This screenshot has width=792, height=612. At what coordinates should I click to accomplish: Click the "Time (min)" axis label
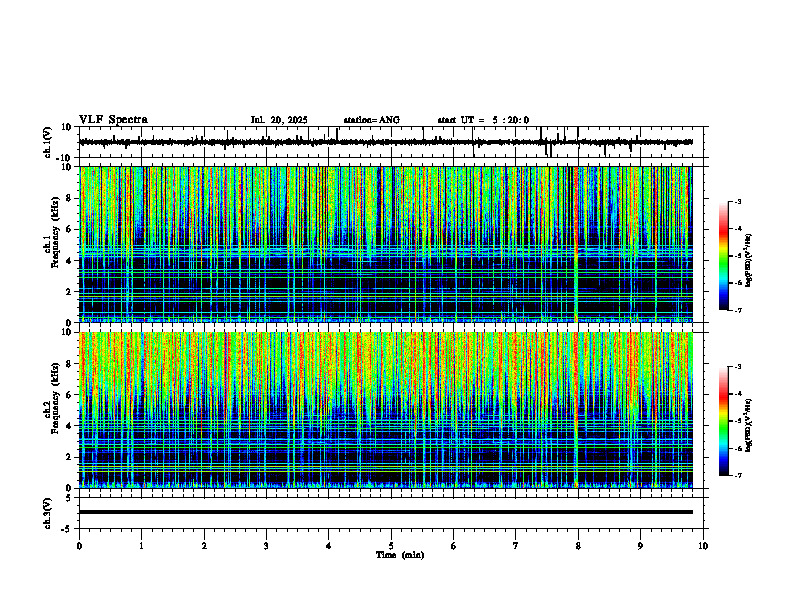tap(400, 555)
